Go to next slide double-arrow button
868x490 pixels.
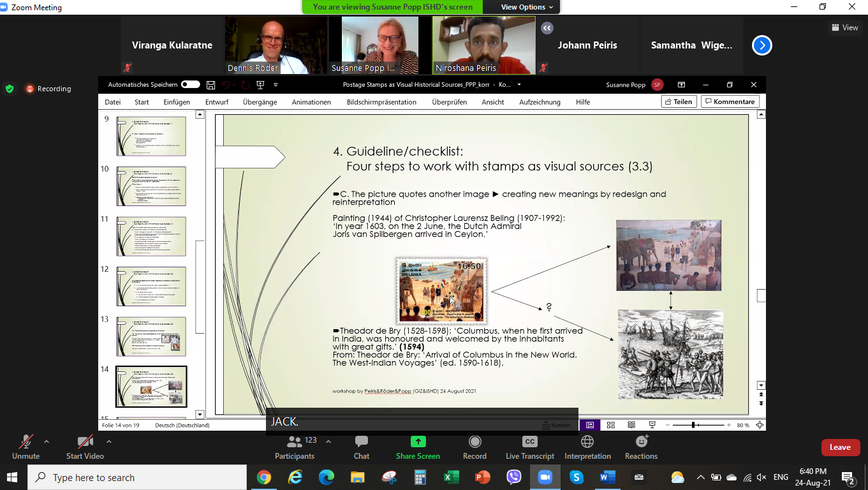click(x=760, y=404)
